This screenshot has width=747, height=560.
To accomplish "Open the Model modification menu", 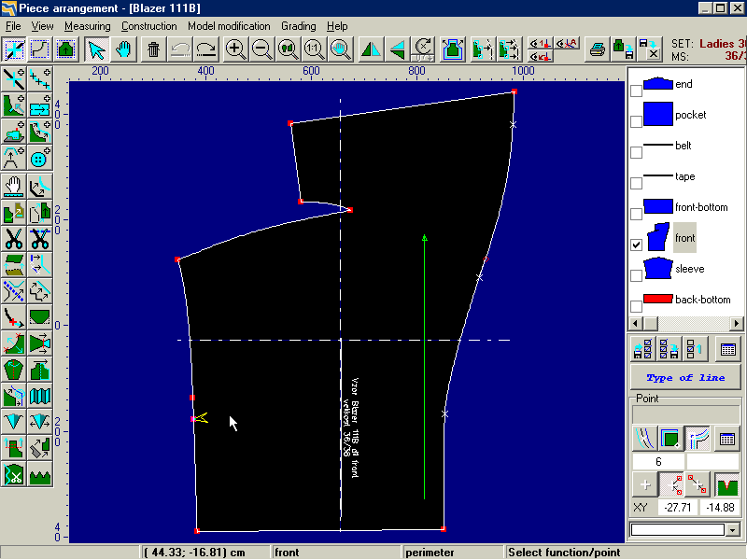I will [x=229, y=26].
